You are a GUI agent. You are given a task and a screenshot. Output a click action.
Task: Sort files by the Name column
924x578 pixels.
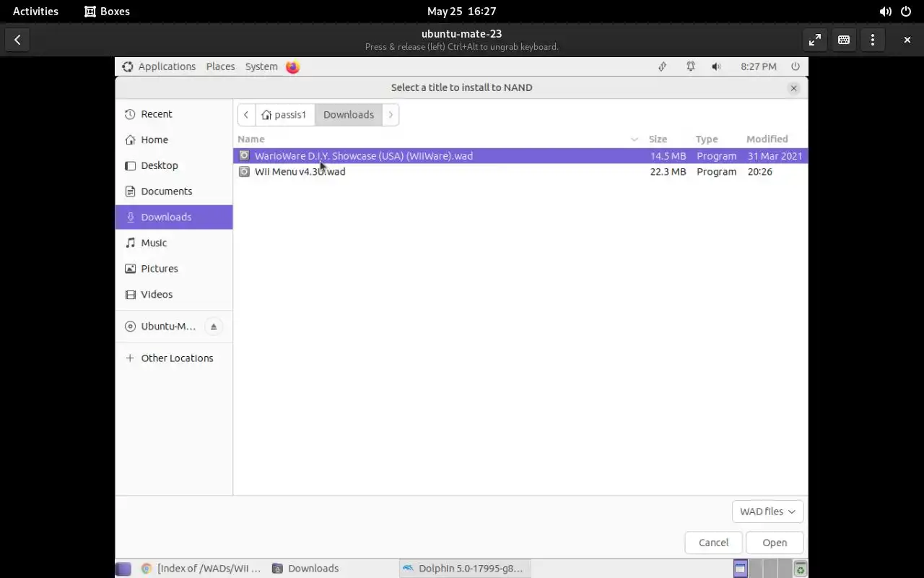tap(251, 139)
